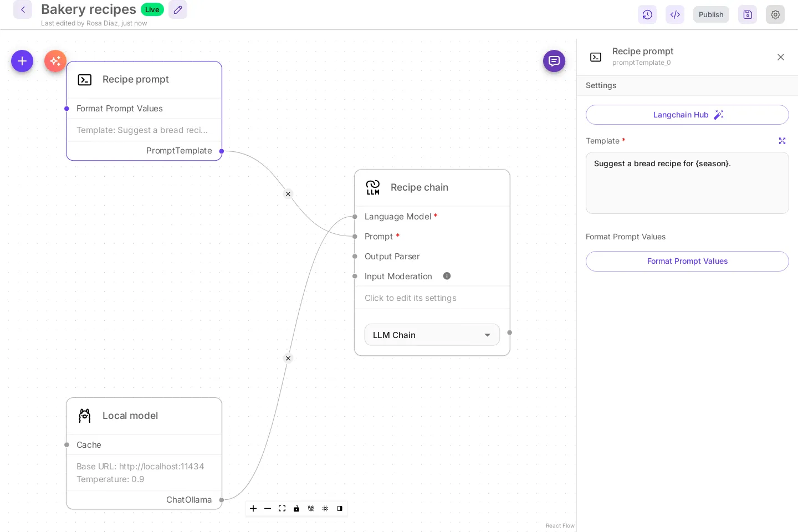Click the Prompt input handle on Recipe chain
798x532 pixels.
click(355, 237)
